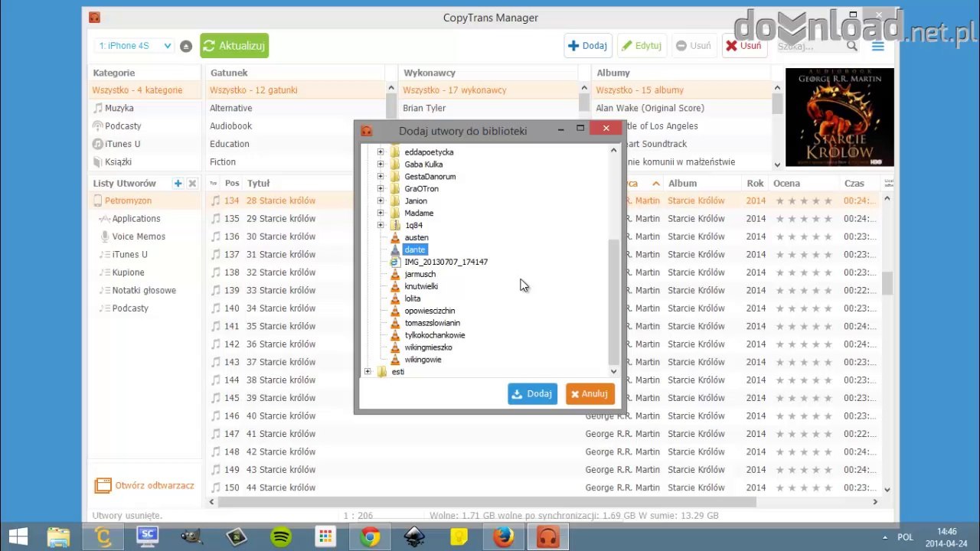This screenshot has width=980, height=551.
Task: Switch to Spotify in the taskbar
Action: tap(281, 537)
